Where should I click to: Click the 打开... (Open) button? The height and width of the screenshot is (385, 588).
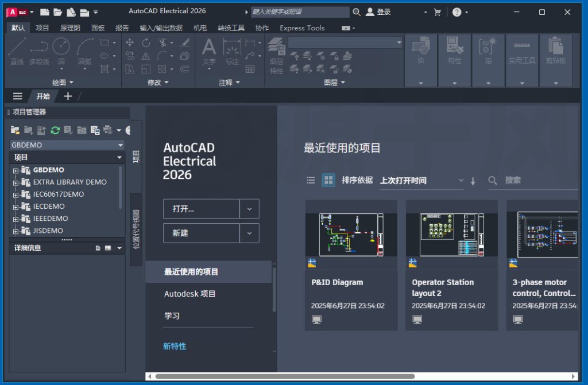click(202, 209)
